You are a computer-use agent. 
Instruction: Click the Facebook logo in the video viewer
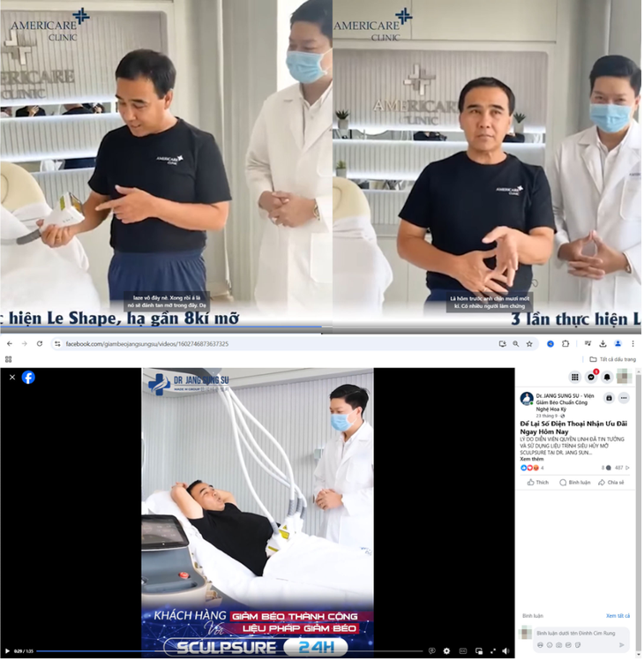click(28, 379)
